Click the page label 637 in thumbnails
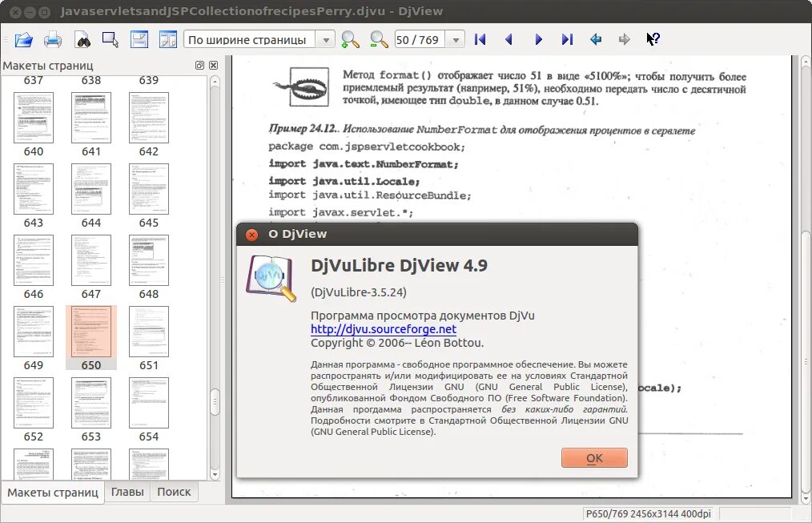Viewport: 812px width, 523px height. click(34, 80)
